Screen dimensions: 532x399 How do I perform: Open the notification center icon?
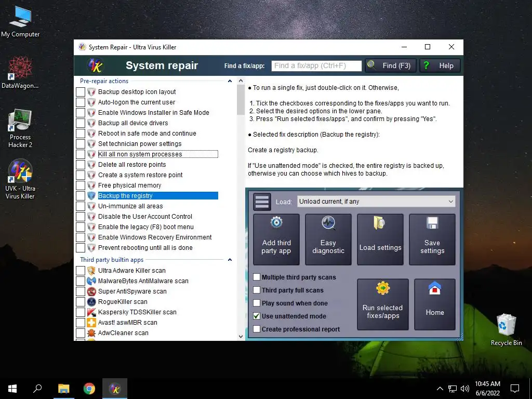click(x=515, y=389)
